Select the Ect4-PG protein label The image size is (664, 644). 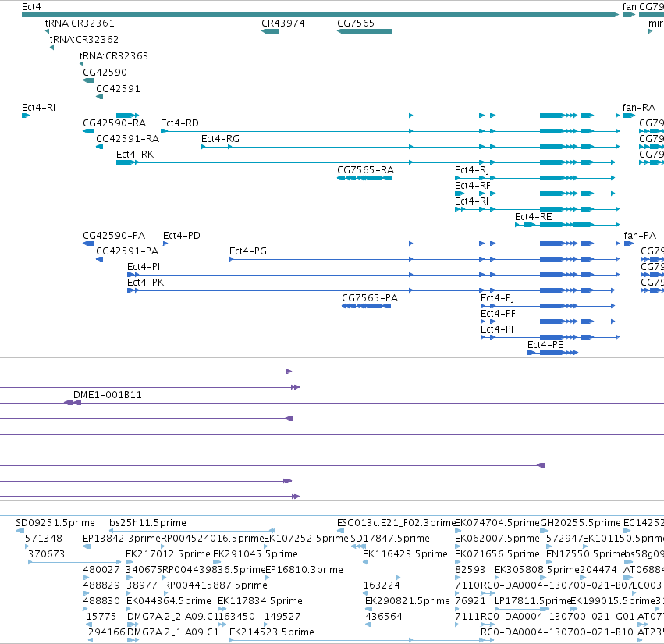coord(248,251)
